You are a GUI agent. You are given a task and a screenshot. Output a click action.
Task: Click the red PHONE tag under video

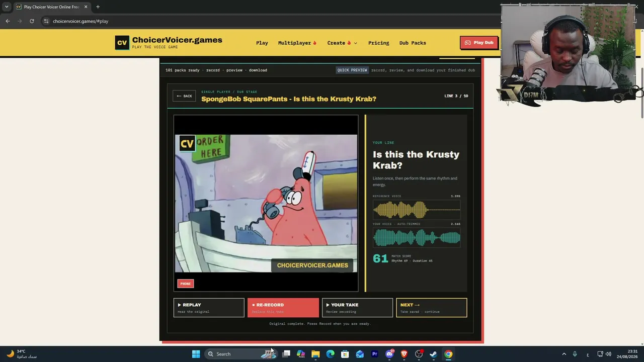coord(185,284)
